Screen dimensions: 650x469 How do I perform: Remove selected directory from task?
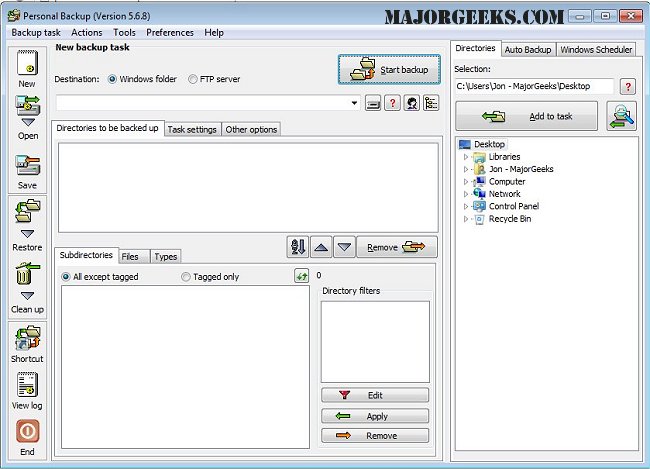point(397,248)
